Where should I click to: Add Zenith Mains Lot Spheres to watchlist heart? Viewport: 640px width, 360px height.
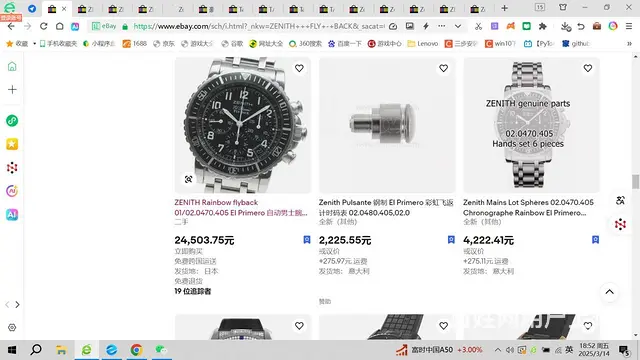coord(588,69)
